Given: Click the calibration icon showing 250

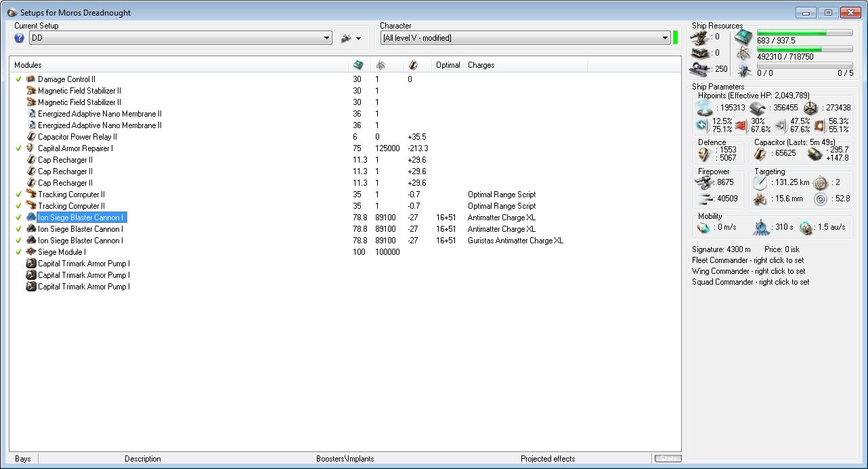Looking at the screenshot, I should pyautogui.click(x=700, y=69).
